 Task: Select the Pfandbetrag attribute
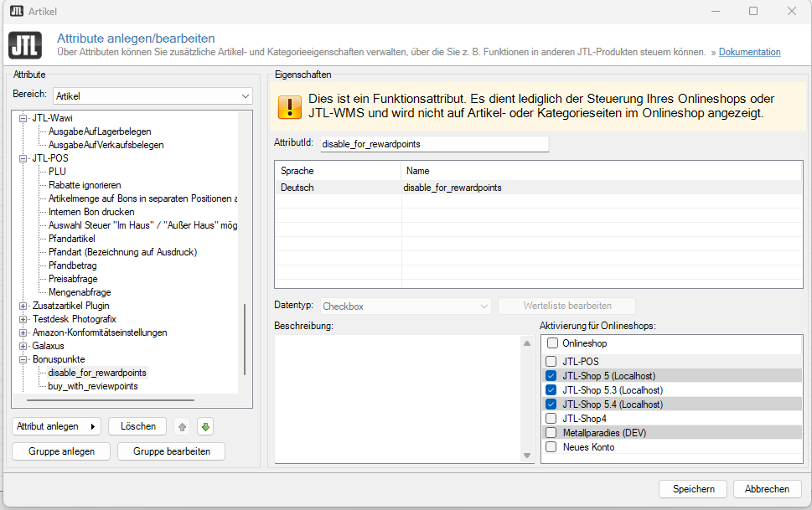pyautogui.click(x=73, y=265)
